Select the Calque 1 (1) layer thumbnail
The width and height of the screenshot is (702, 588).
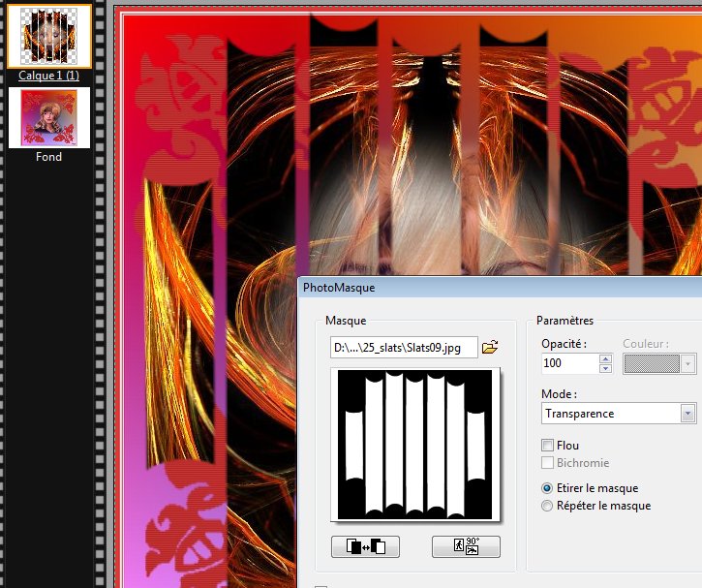pos(49,36)
